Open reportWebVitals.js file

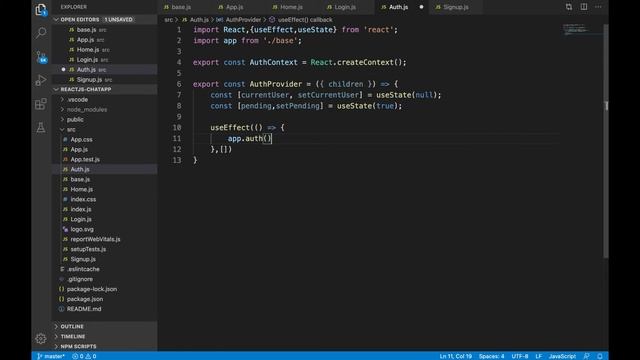point(95,239)
